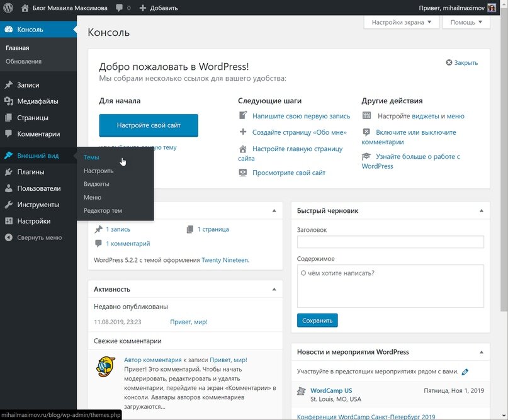Click the house icon beside Настройте главную страницу
Image resolution: width=508 pixels, height=420 pixels.
(x=242, y=149)
